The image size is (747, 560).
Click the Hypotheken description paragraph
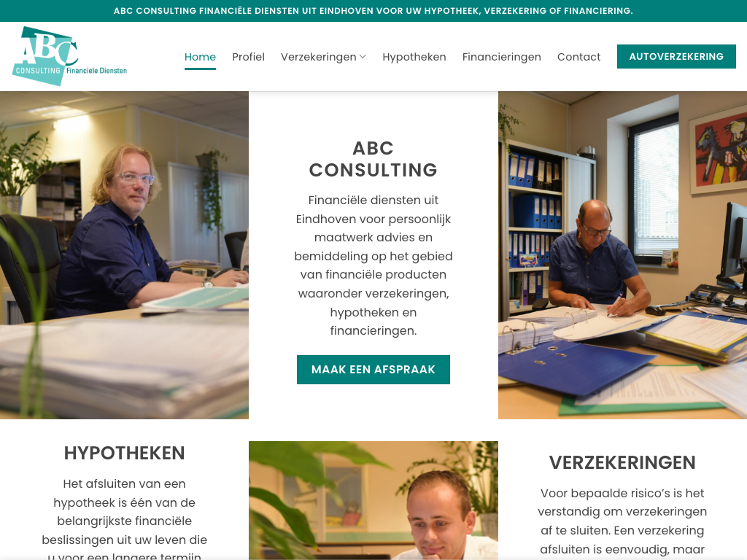[x=124, y=518]
